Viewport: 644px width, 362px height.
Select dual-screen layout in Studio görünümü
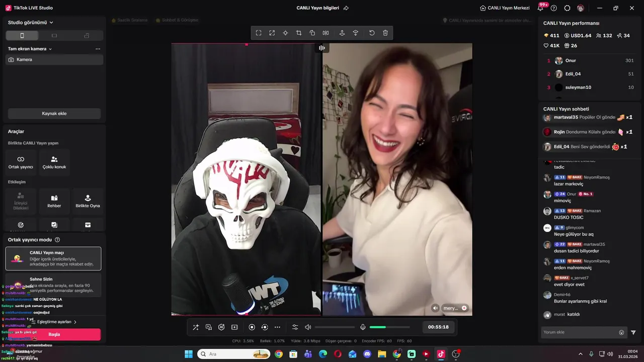[x=87, y=36]
